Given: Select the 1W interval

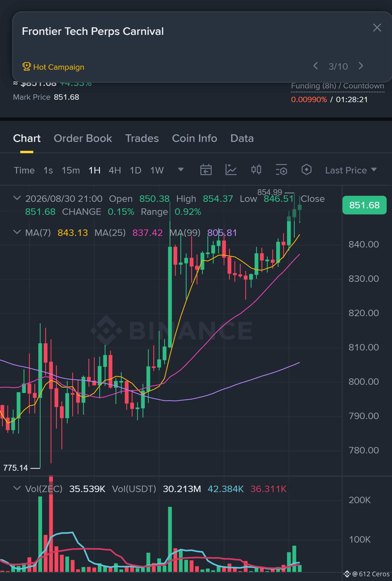Looking at the screenshot, I should click(x=157, y=171).
